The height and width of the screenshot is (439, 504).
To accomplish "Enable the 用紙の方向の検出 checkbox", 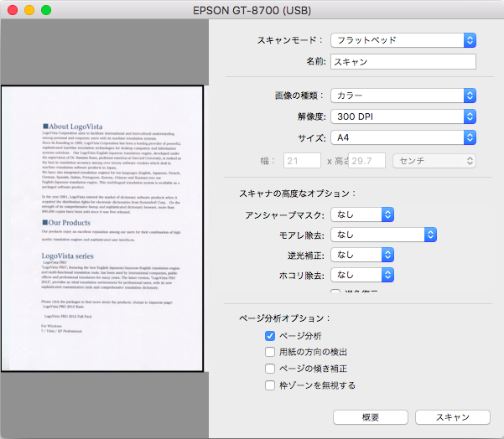I will (x=270, y=352).
